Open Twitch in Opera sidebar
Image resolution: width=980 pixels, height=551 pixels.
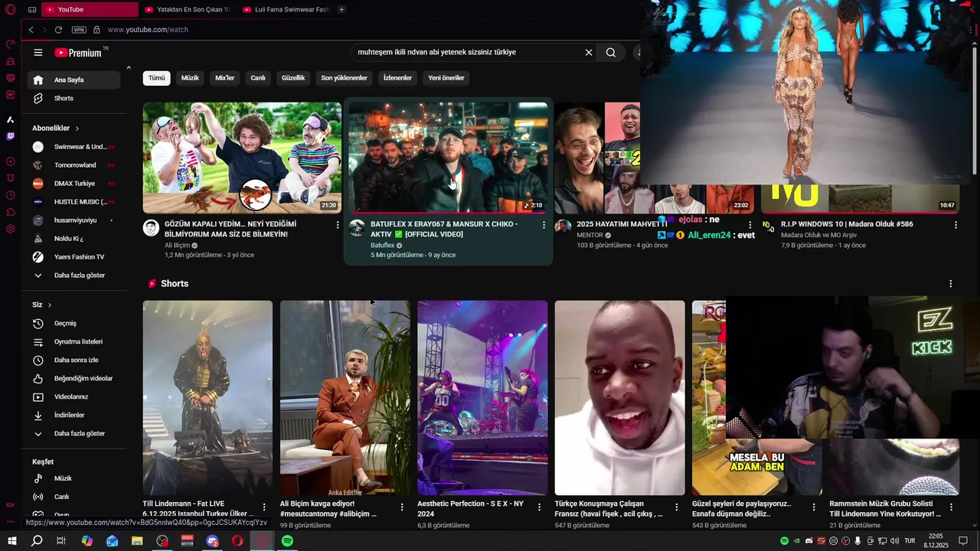tap(10, 136)
